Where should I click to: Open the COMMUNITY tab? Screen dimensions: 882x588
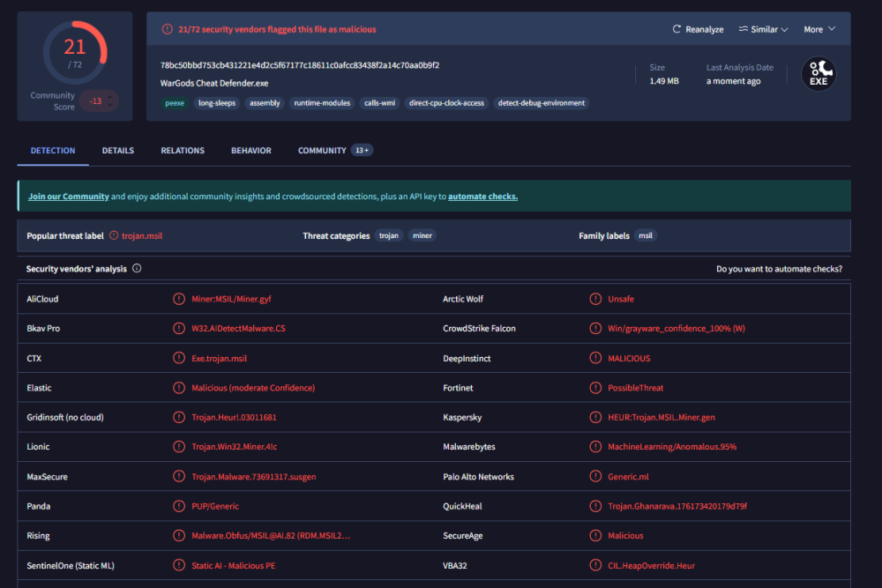click(334, 151)
